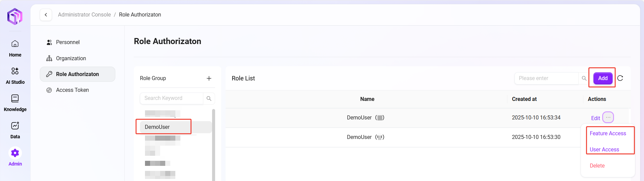Focus the Search Keyword input field

[171, 98]
